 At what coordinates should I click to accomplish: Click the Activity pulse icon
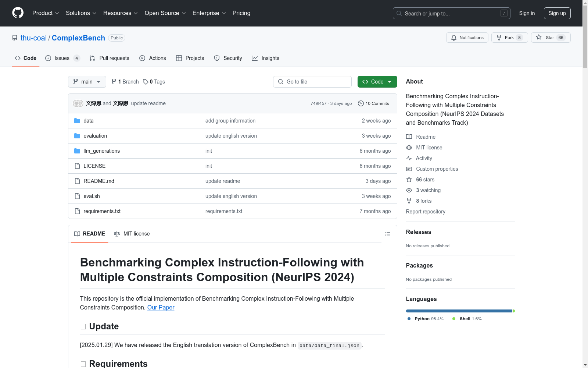409,158
